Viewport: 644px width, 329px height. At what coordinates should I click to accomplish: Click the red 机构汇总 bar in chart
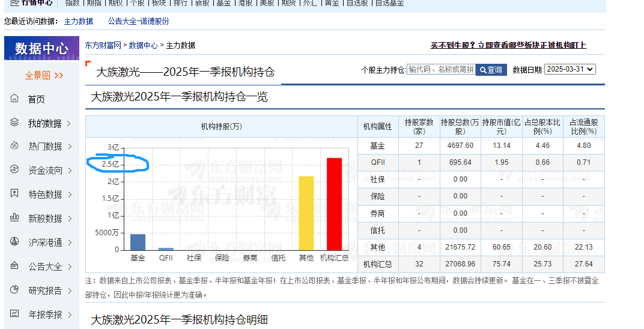(x=335, y=204)
